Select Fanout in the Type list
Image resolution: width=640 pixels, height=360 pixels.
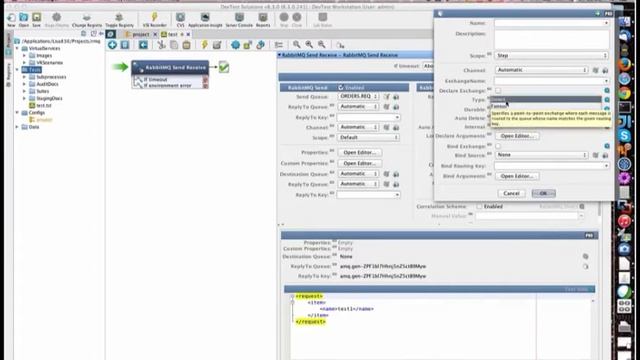545,106
